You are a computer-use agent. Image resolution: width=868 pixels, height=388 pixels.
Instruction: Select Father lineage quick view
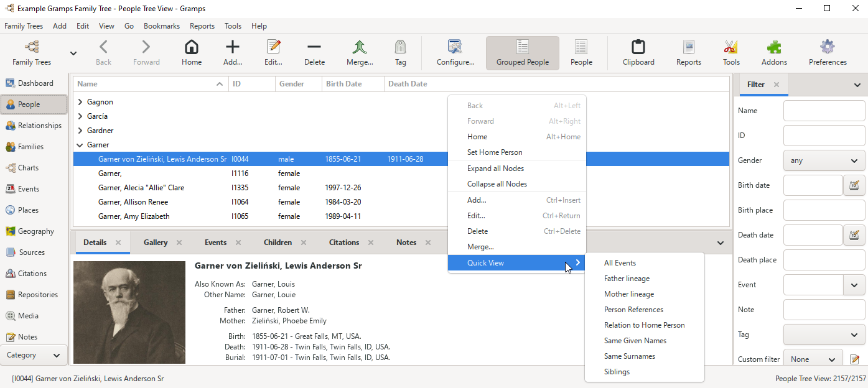coord(644,279)
